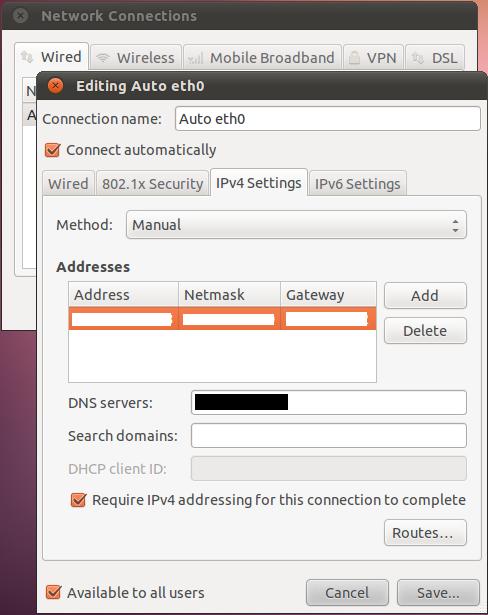The width and height of the screenshot is (488, 615).
Task: Click the Connection name field
Action: point(328,118)
